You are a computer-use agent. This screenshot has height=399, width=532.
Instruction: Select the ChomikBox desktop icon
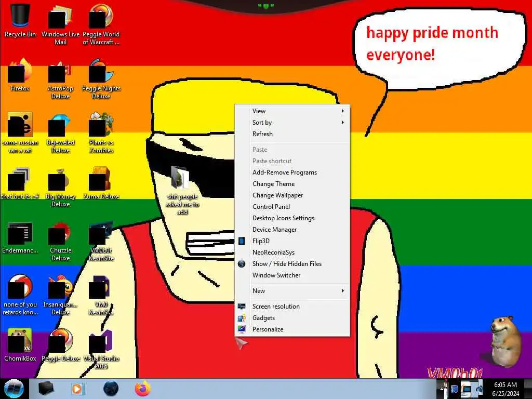20,345
